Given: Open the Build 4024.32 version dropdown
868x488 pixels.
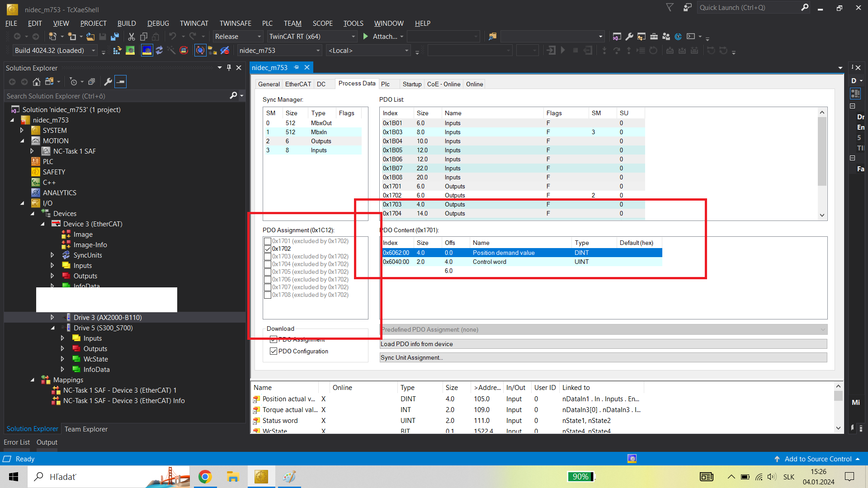Looking at the screenshot, I should [55, 51].
